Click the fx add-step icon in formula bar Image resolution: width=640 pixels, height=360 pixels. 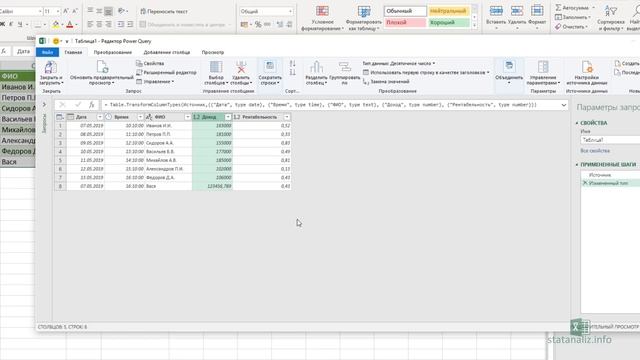pos(92,105)
